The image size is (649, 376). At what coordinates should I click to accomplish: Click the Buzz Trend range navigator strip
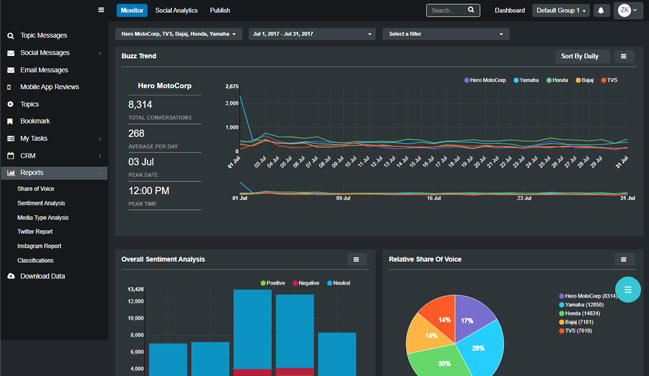434,190
